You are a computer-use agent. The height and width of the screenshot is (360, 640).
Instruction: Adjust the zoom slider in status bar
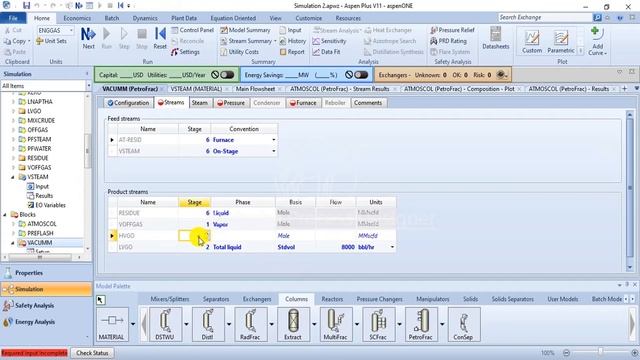point(600,352)
